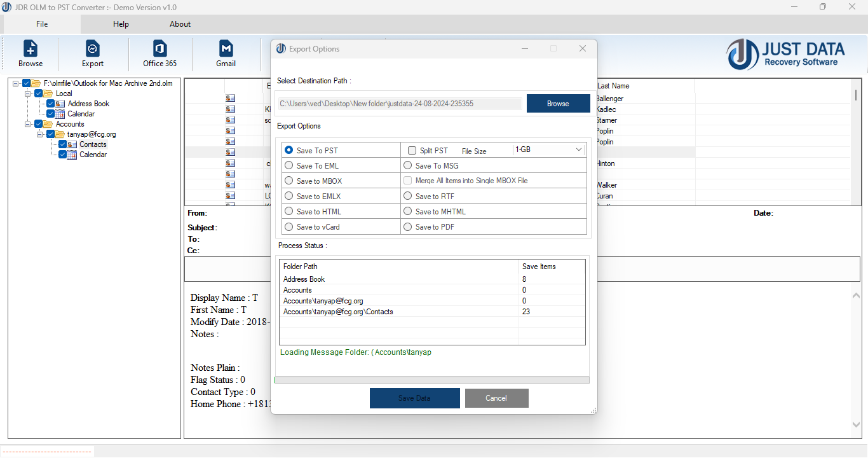
Task: Click the Address Book row in Process Status
Action: [x=432, y=279]
